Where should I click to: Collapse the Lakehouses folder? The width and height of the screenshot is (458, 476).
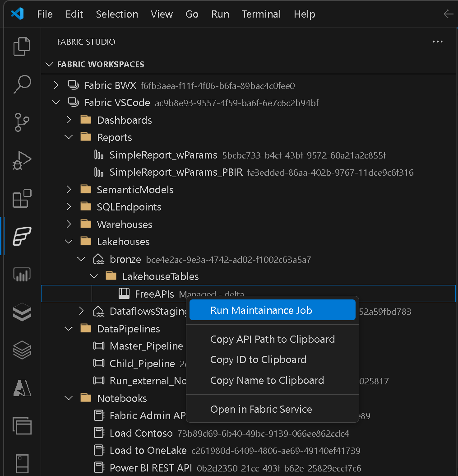(x=69, y=242)
